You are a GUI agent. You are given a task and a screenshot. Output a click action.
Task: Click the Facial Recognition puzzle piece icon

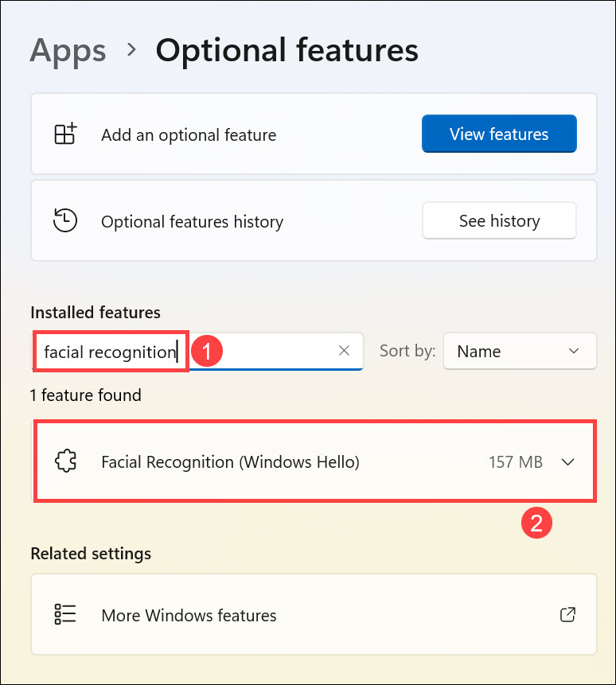[x=65, y=461]
